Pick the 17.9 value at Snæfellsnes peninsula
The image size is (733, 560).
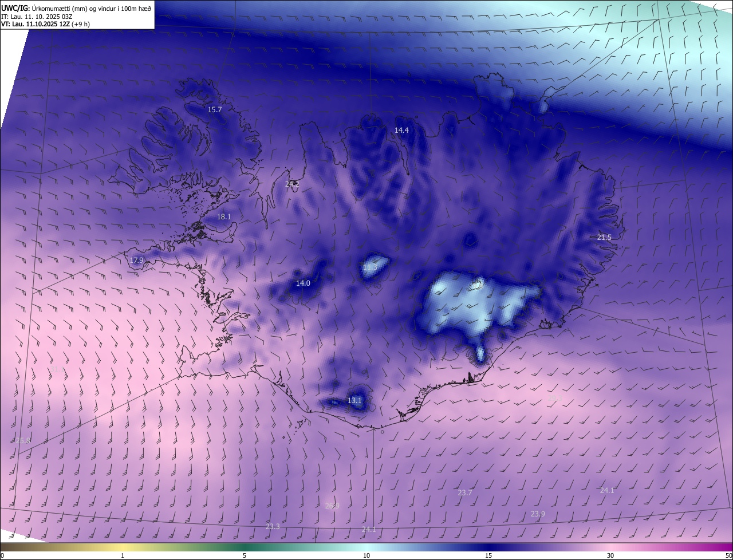pos(136,261)
